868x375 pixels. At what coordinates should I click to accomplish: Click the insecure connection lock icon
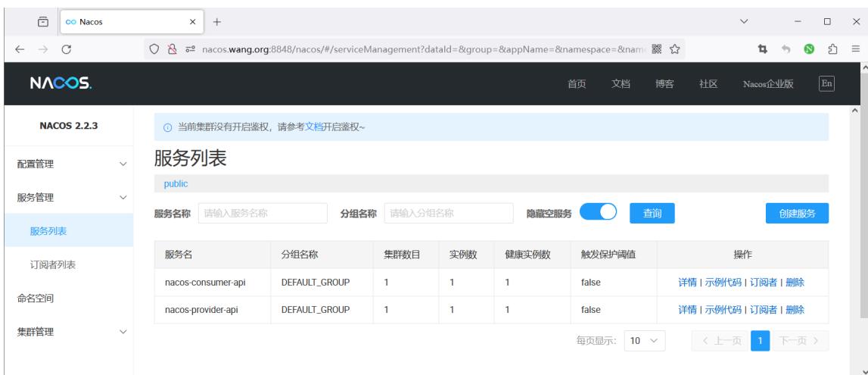tap(172, 49)
